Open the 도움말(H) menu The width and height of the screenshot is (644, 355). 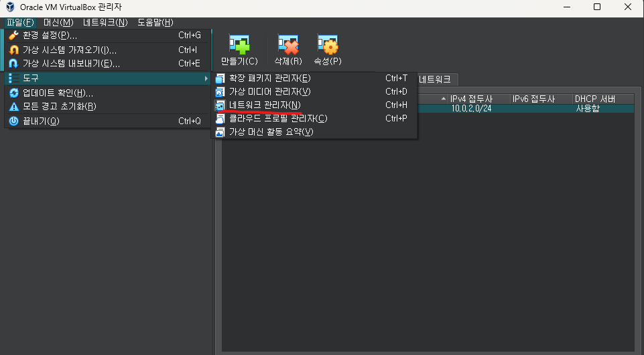tap(155, 22)
